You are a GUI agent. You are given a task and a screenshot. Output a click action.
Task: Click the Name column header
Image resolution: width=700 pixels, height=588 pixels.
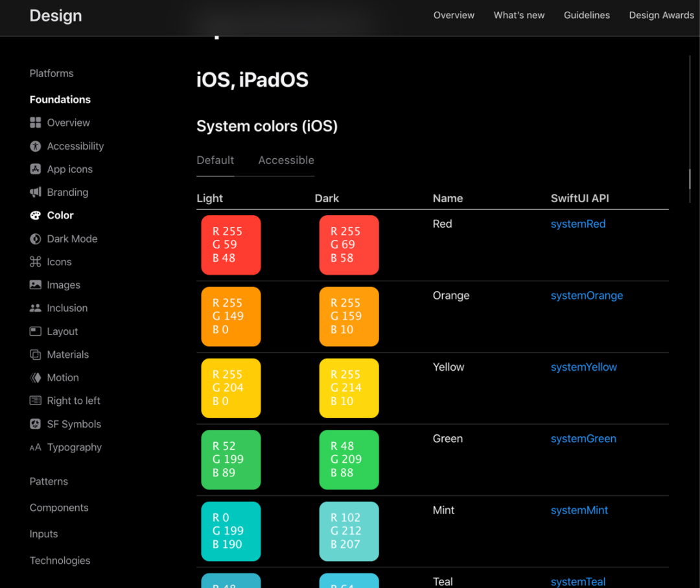click(x=448, y=198)
